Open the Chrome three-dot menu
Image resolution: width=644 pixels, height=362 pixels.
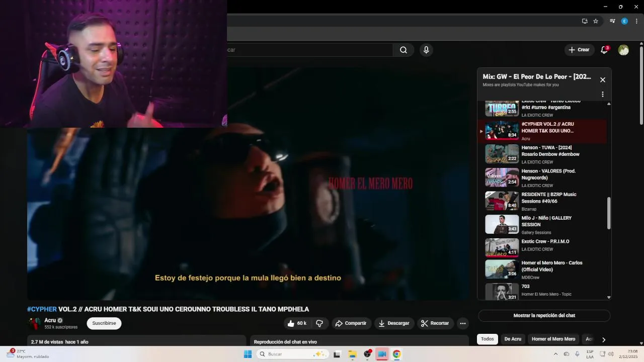(x=636, y=21)
